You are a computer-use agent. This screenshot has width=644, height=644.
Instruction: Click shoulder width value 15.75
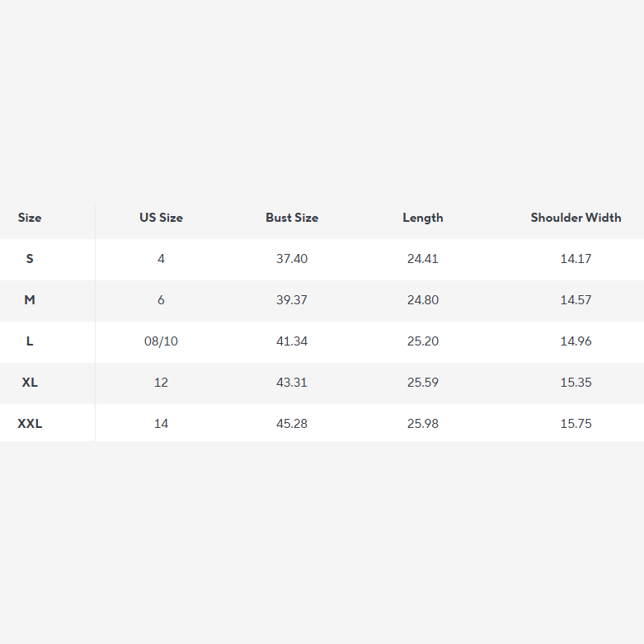click(576, 424)
